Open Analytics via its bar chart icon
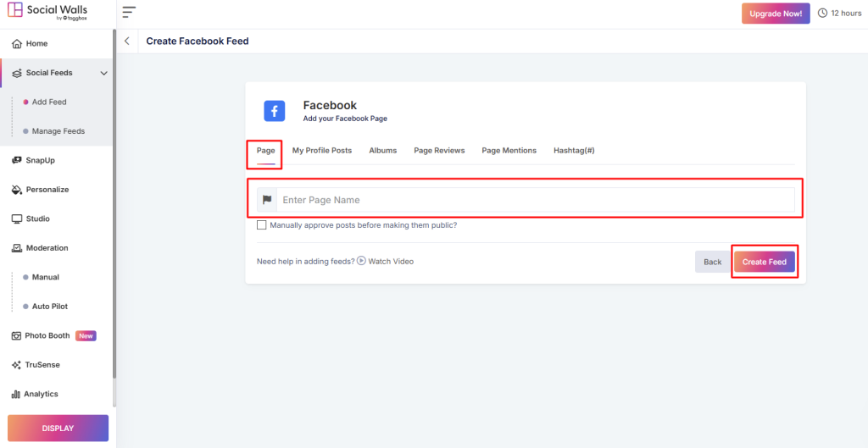 pyautogui.click(x=16, y=394)
